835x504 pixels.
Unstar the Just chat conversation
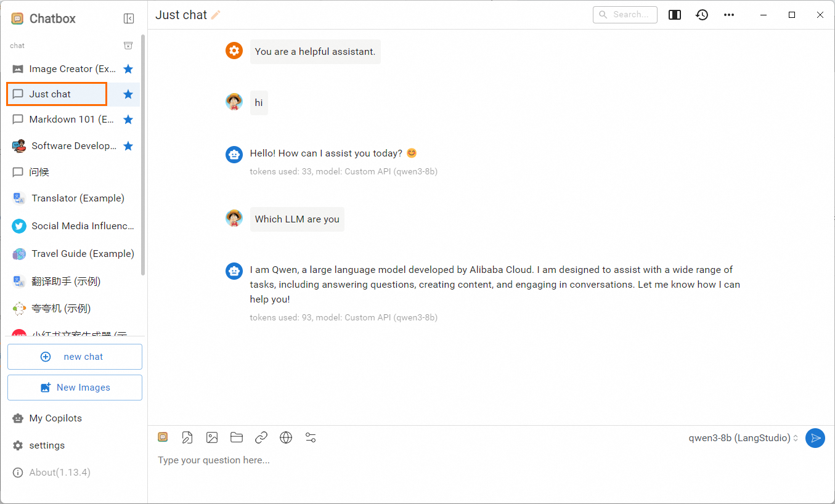[x=128, y=94]
